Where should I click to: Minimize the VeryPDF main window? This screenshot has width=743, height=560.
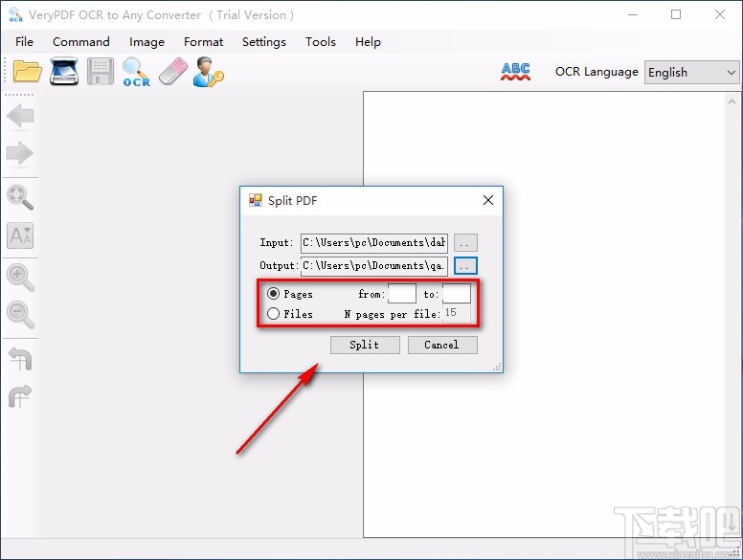click(x=633, y=14)
